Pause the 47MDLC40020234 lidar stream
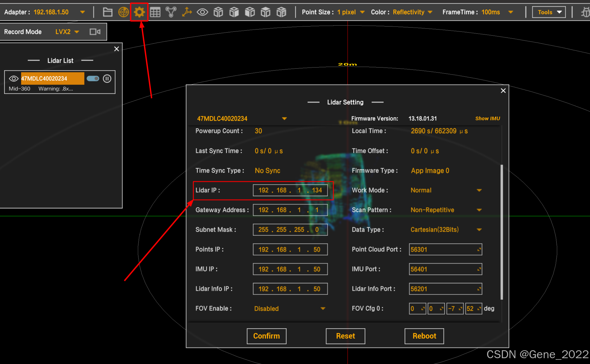Image resolution: width=590 pixels, height=364 pixels. tap(107, 79)
